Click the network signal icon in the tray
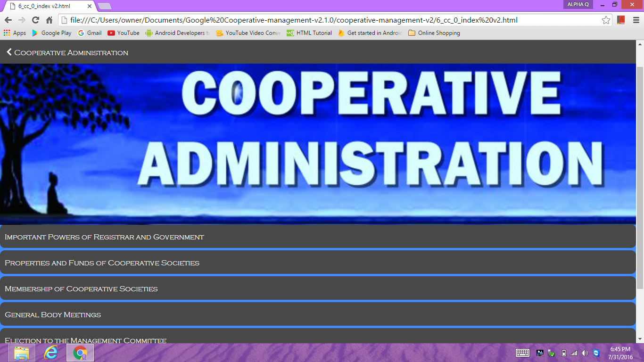Image resolution: width=644 pixels, height=362 pixels. coord(574,352)
